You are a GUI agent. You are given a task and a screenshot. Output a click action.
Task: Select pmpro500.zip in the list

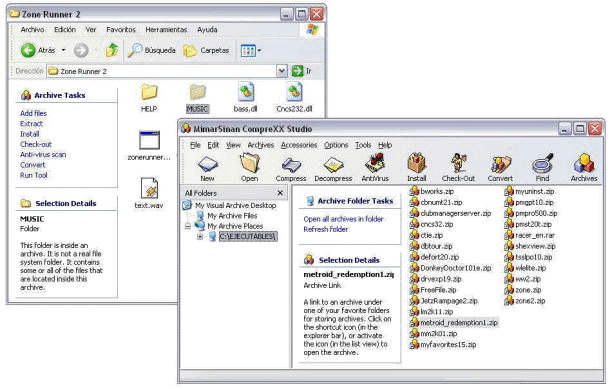(531, 213)
